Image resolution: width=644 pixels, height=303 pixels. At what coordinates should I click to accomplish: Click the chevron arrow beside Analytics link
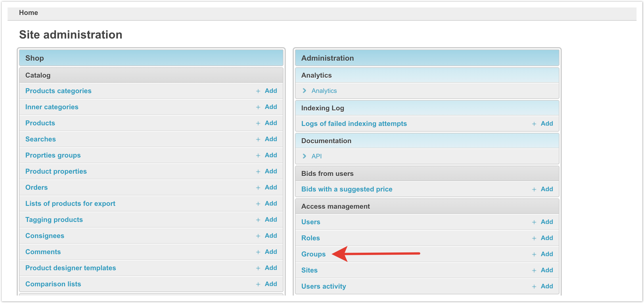[304, 91]
